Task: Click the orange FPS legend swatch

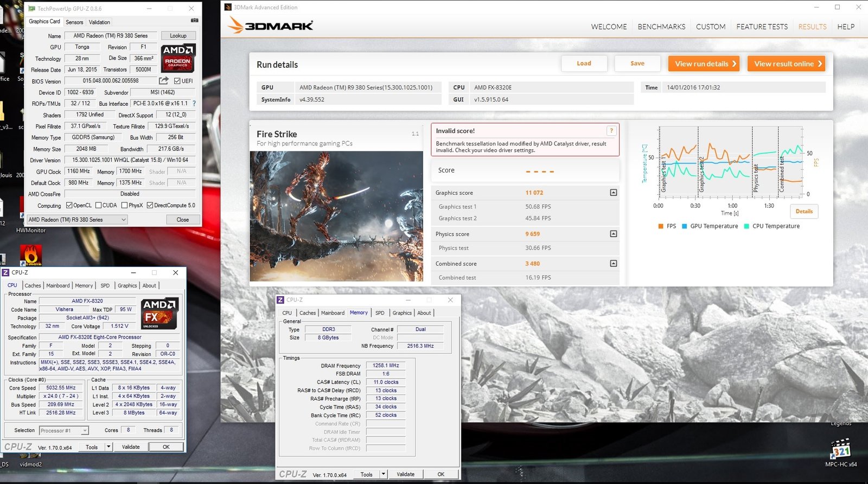Action: [x=661, y=226]
